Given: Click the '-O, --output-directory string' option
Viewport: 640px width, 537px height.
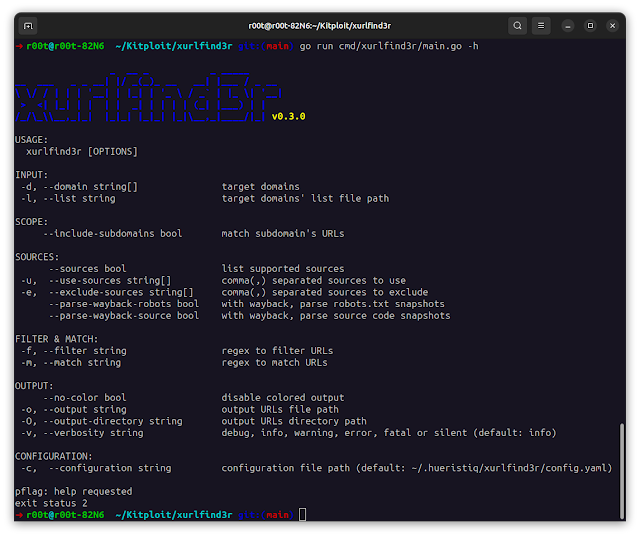Looking at the screenshot, I should point(102,421).
